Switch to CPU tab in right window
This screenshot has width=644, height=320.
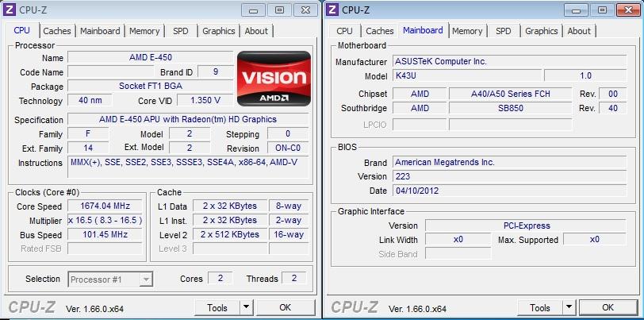point(344,31)
